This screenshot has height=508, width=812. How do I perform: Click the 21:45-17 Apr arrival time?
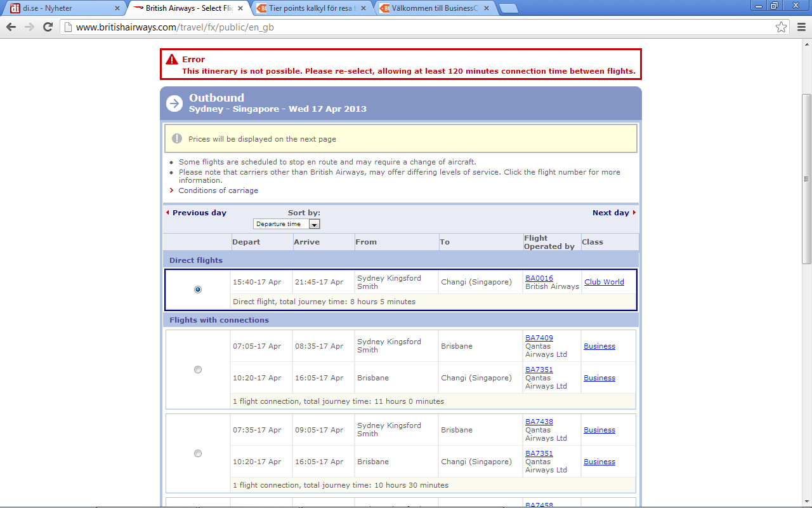(x=319, y=282)
